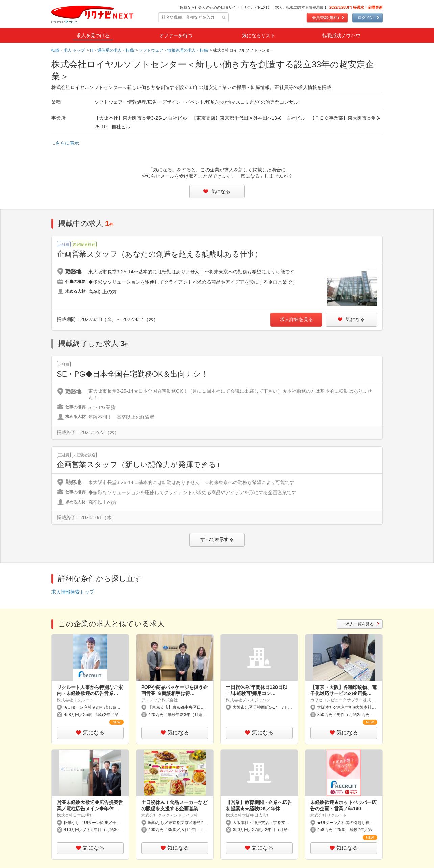
Task: Click the first リクルート人事 card photo of a woman
Action: [90, 657]
